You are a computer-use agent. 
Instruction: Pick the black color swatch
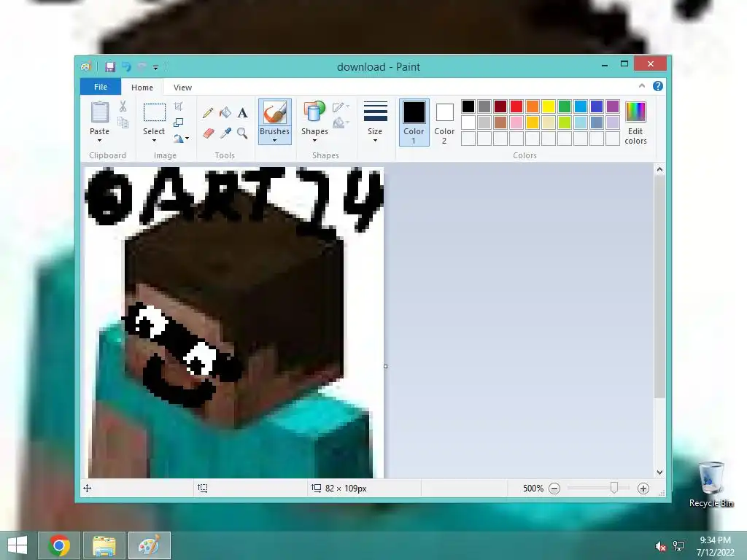pos(468,106)
